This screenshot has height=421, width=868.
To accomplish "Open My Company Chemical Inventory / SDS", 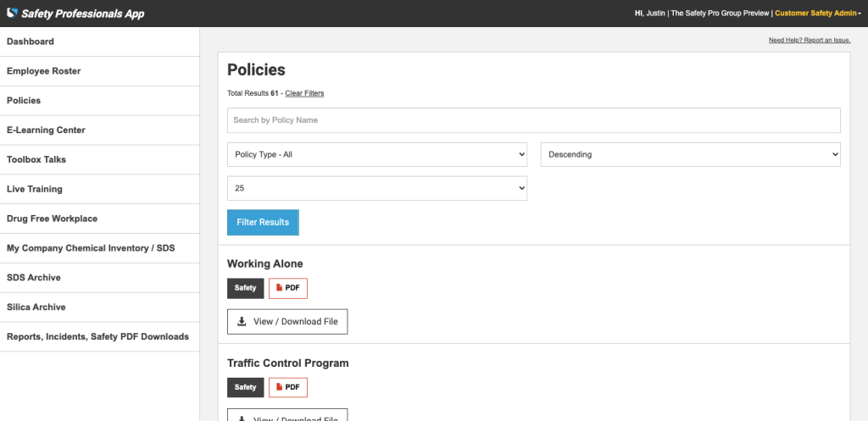I will point(100,248).
